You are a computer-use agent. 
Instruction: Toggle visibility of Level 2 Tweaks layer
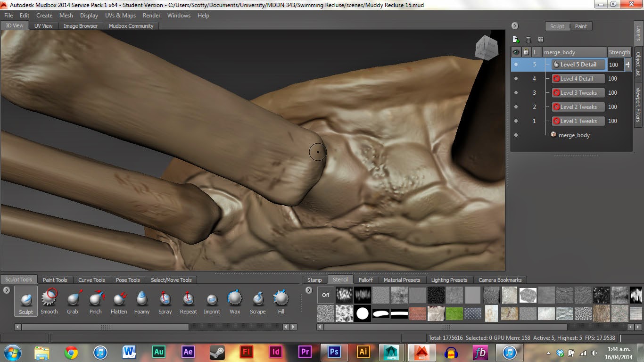[x=516, y=107]
